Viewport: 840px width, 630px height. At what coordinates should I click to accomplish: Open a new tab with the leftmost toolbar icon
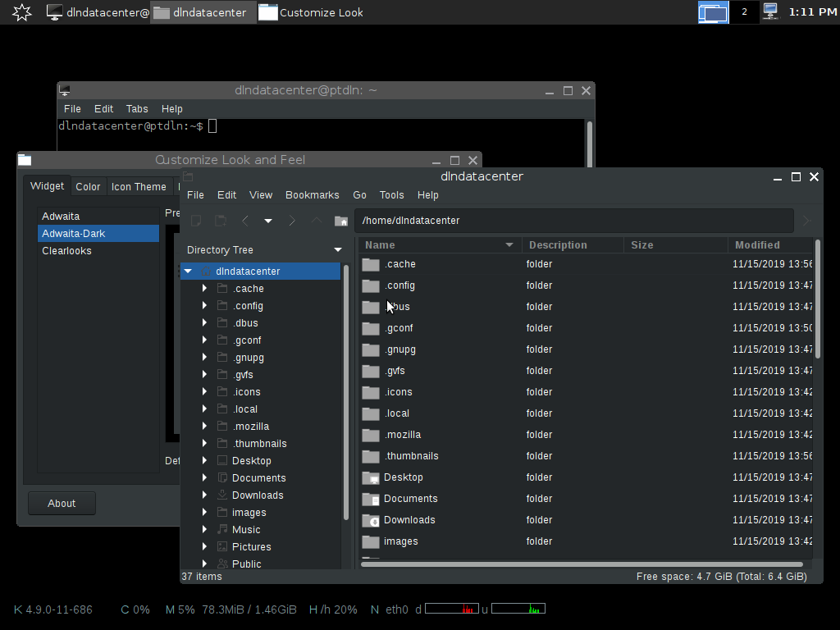coord(195,220)
